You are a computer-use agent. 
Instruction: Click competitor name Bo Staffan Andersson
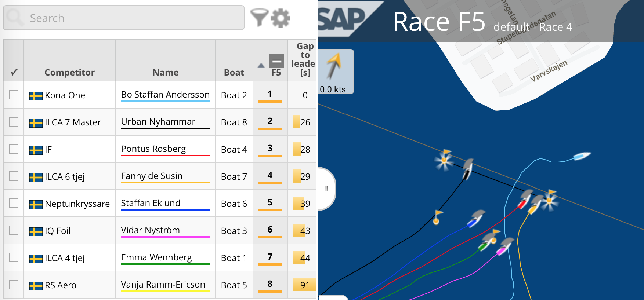coord(165,94)
